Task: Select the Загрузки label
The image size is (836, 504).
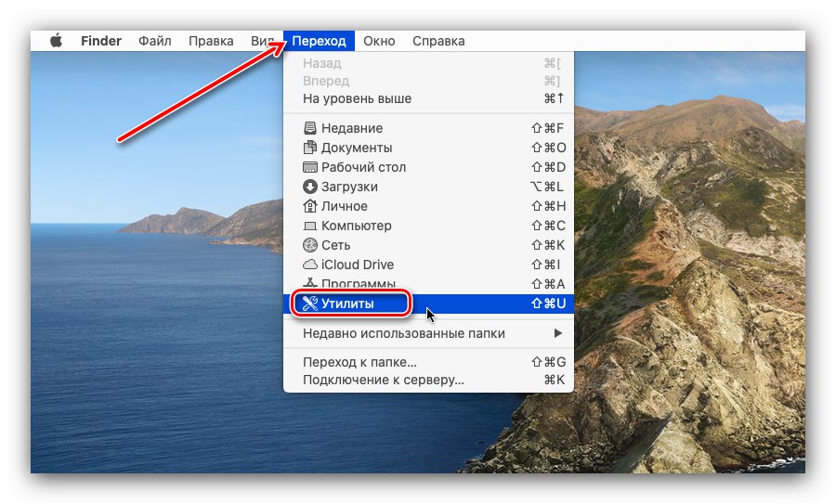Action: point(349,187)
